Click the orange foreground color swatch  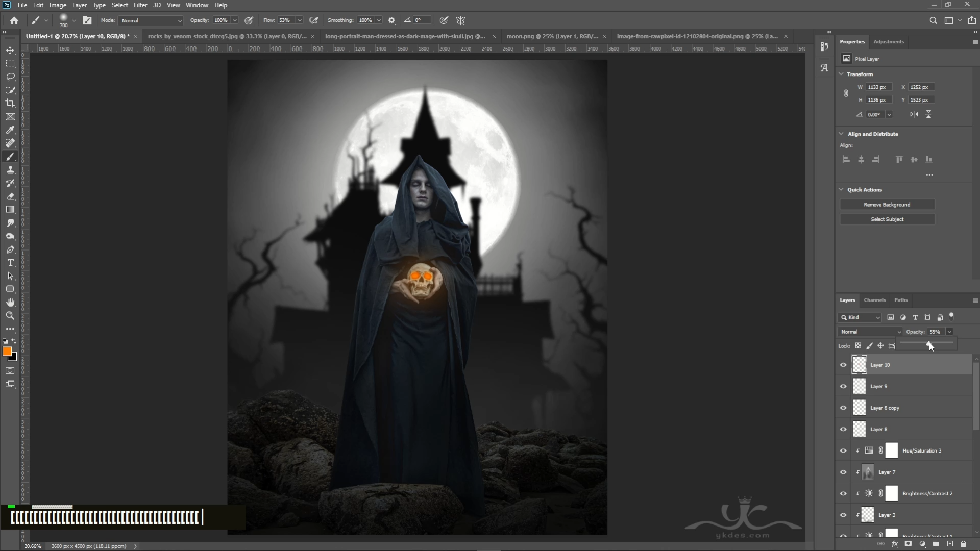click(7, 352)
